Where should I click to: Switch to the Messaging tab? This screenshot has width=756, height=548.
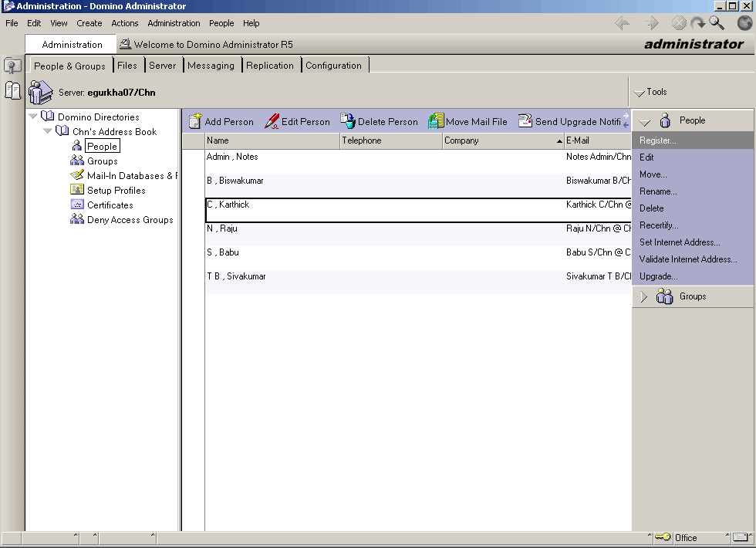[211, 65]
